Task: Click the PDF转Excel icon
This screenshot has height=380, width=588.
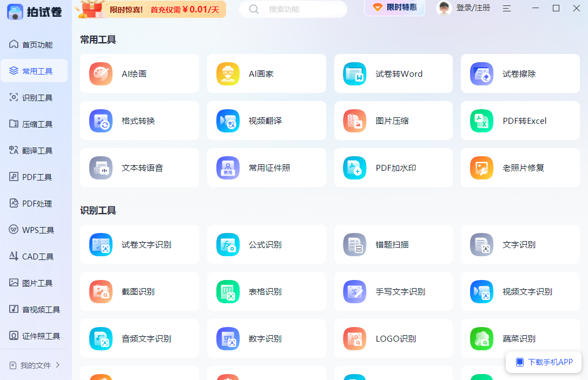Action: pos(481,121)
